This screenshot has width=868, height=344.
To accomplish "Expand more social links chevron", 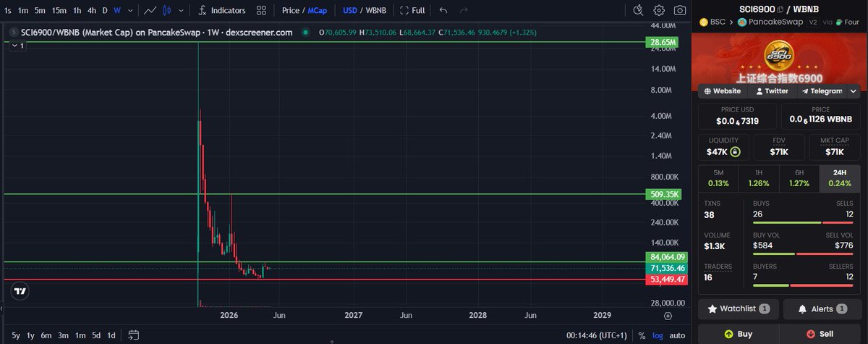I will coord(854,91).
